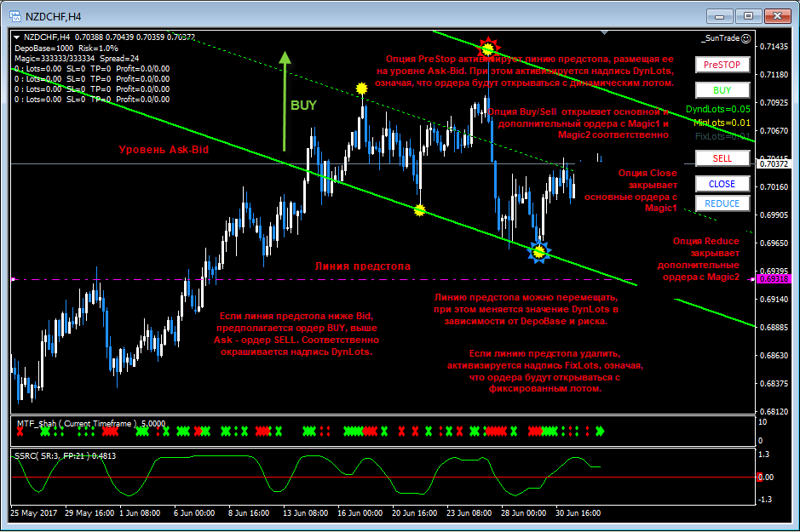The image size is (800, 532).
Task: Click the left handle of the magenta pre-stop line
Action: click(14, 279)
